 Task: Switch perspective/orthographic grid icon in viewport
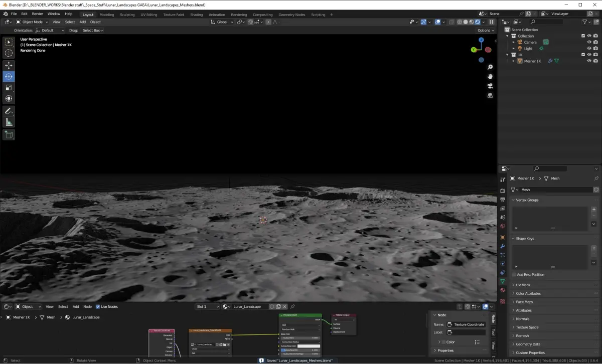click(x=490, y=96)
